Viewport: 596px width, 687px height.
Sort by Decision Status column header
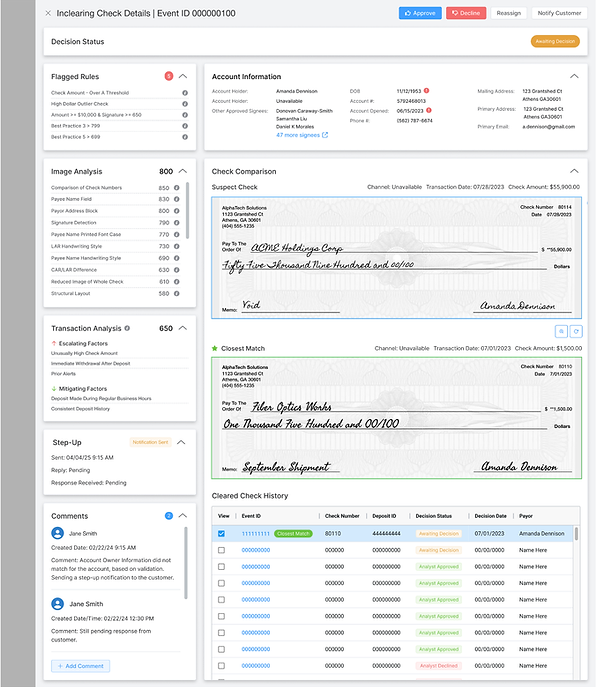point(433,516)
